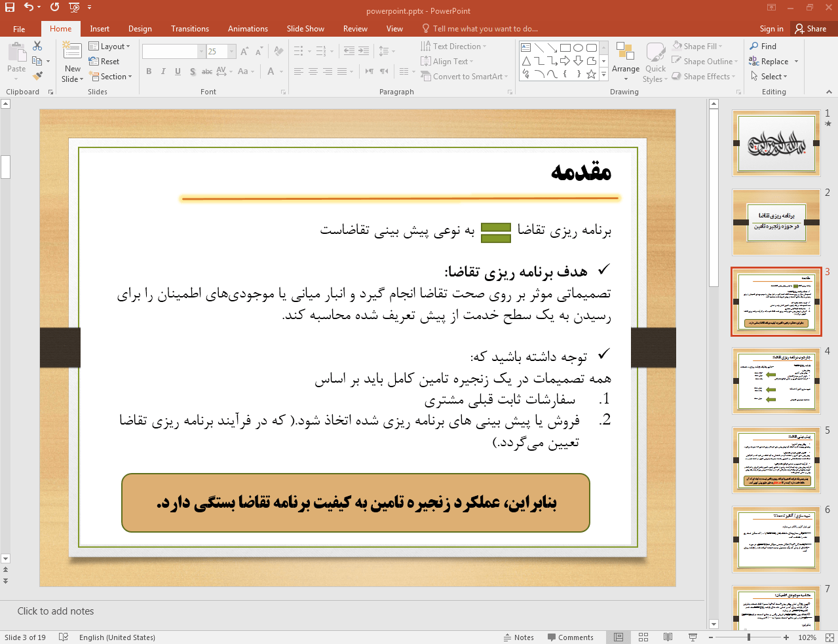
Task: Click the Save icon in quick access toolbar
Action: [10, 7]
